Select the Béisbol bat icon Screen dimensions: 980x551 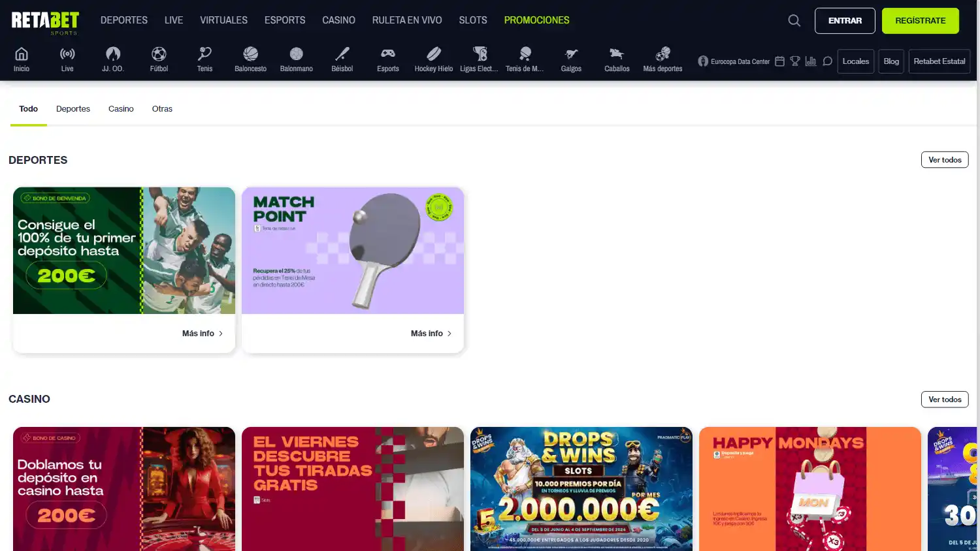point(342,54)
